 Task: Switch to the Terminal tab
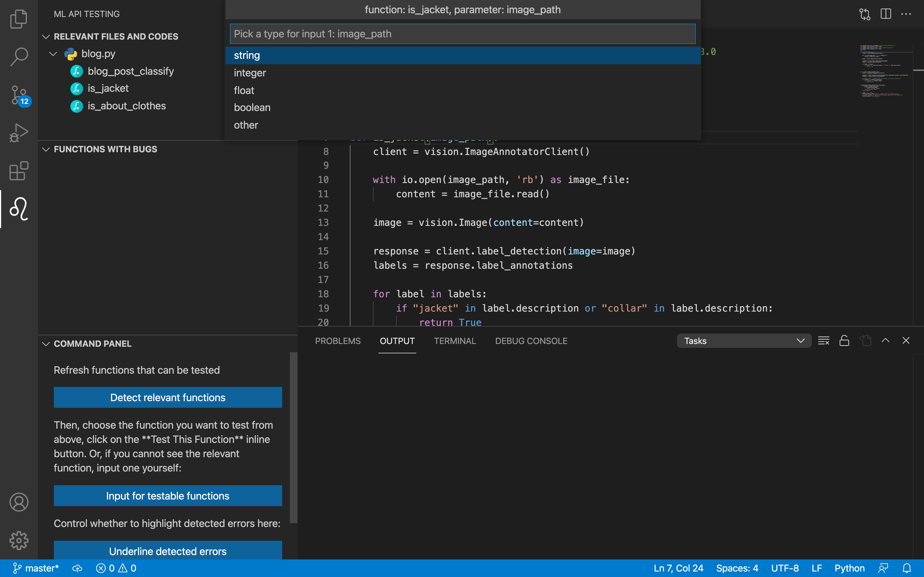point(454,341)
